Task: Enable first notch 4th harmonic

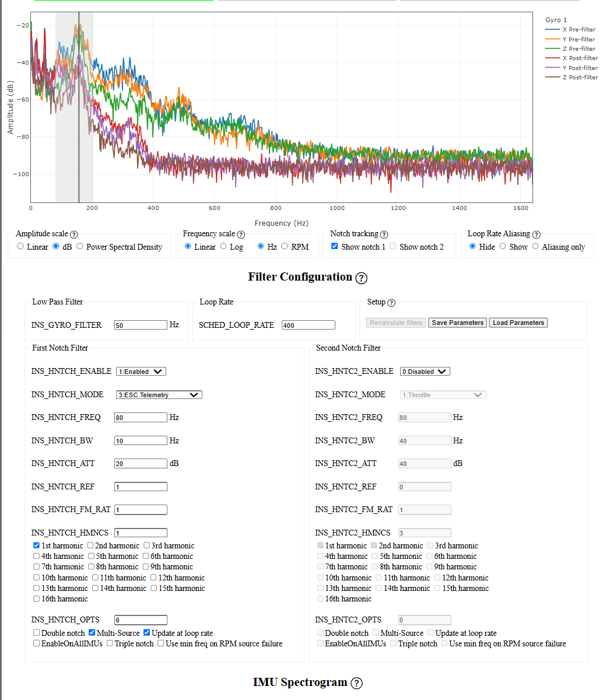Action: (37, 556)
